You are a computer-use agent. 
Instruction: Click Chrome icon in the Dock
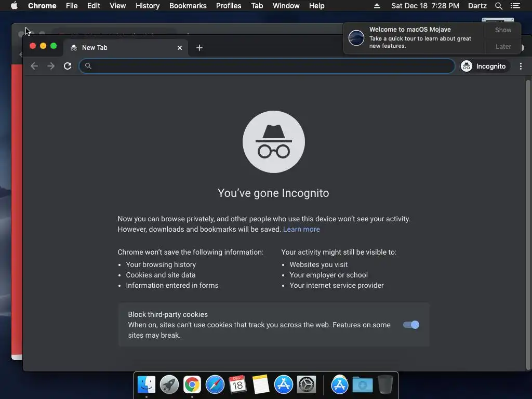coord(192,385)
